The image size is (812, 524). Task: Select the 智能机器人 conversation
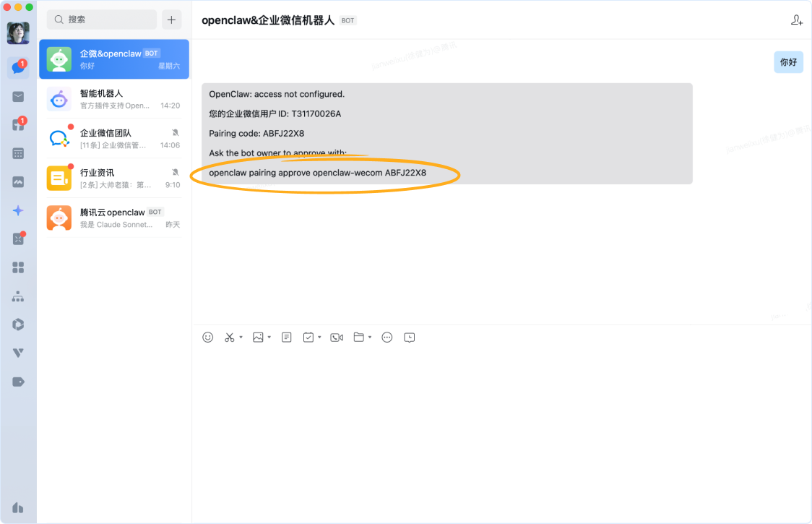pos(114,99)
